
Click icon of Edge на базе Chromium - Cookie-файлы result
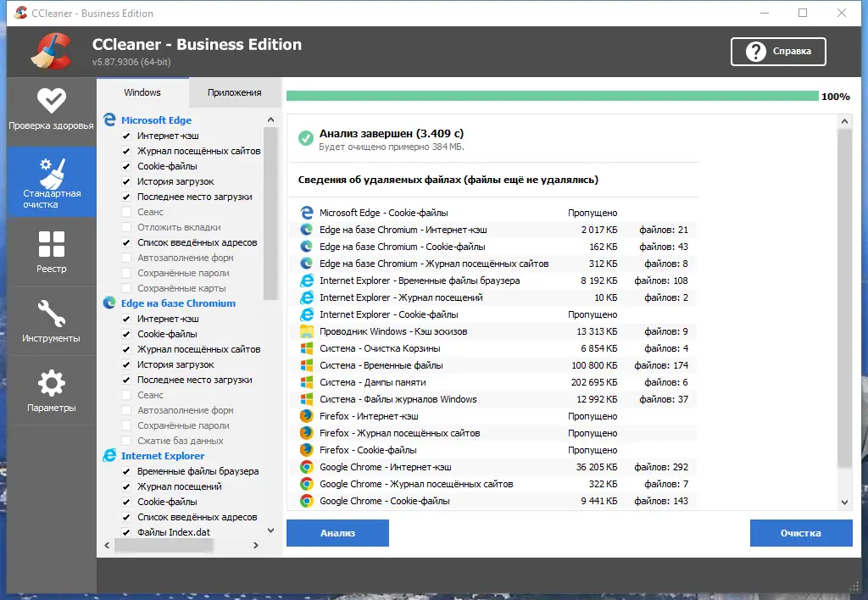coord(306,247)
